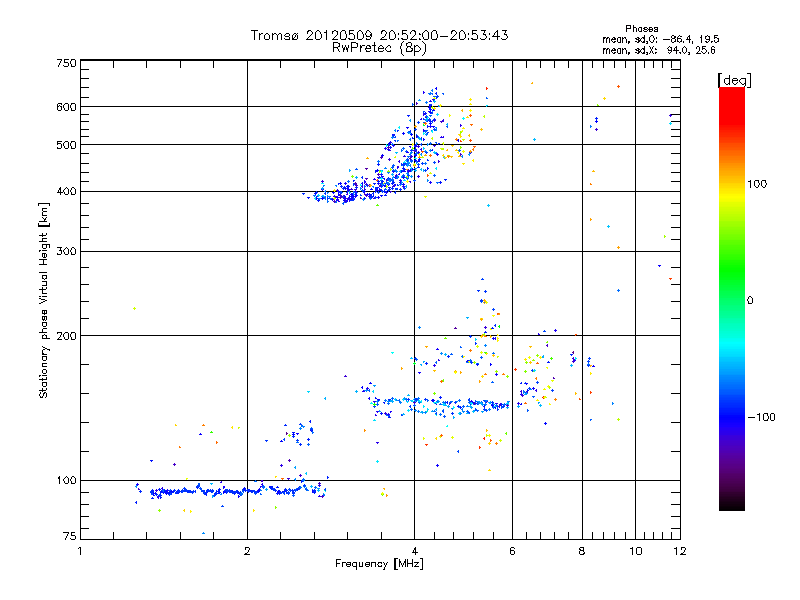This screenshot has height=600, width=800.
Task: Click the x-axis label '2'
Action: (x=247, y=551)
